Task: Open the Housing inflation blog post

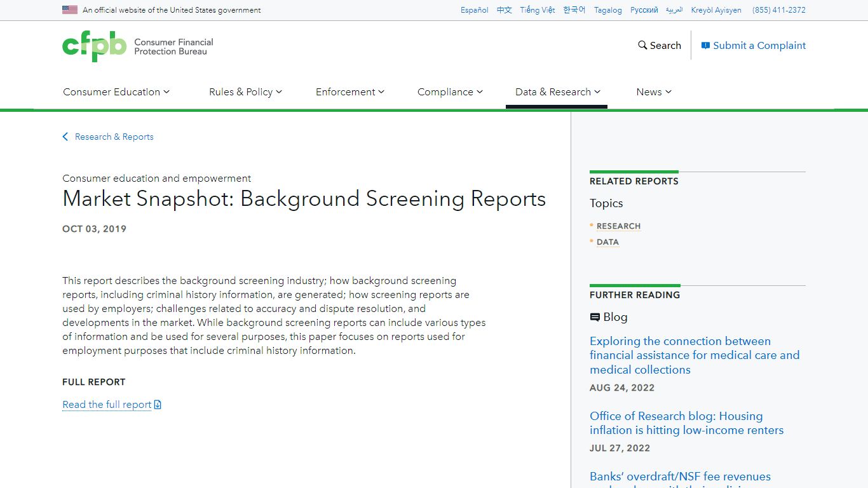Action: (686, 423)
